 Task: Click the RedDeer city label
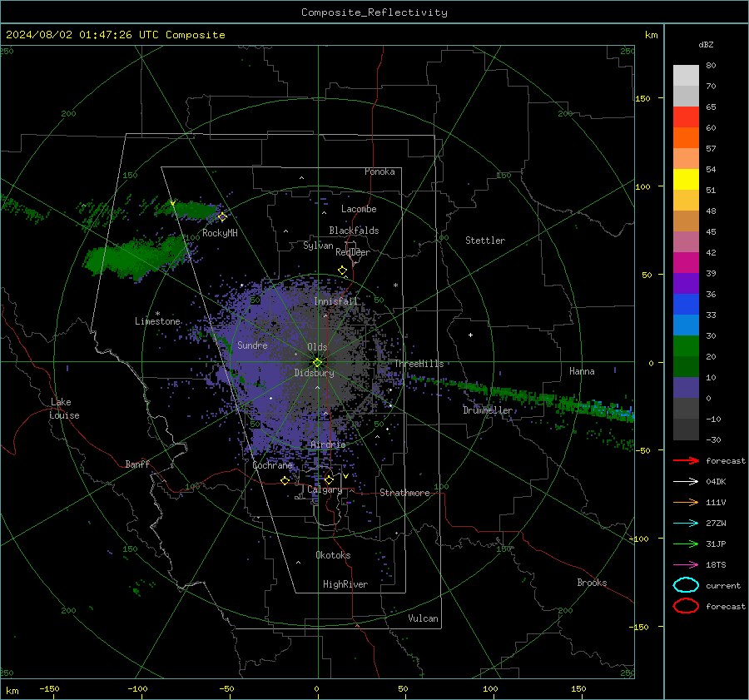353,252
